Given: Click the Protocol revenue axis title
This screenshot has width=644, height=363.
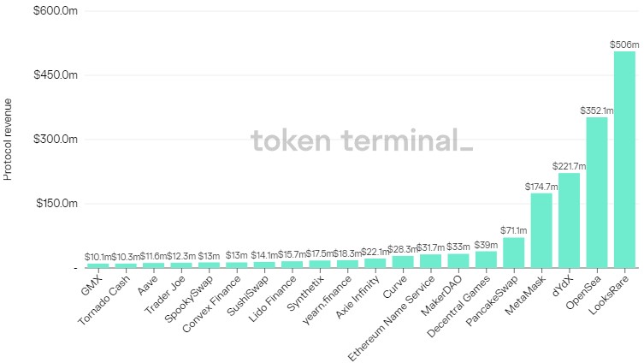Looking at the screenshot, I should [x=9, y=140].
